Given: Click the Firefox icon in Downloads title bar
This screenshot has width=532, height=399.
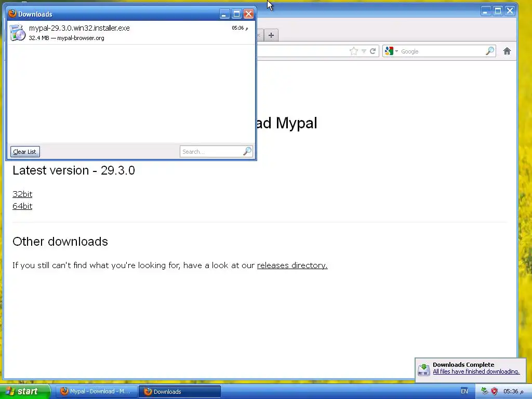Looking at the screenshot, I should point(12,14).
